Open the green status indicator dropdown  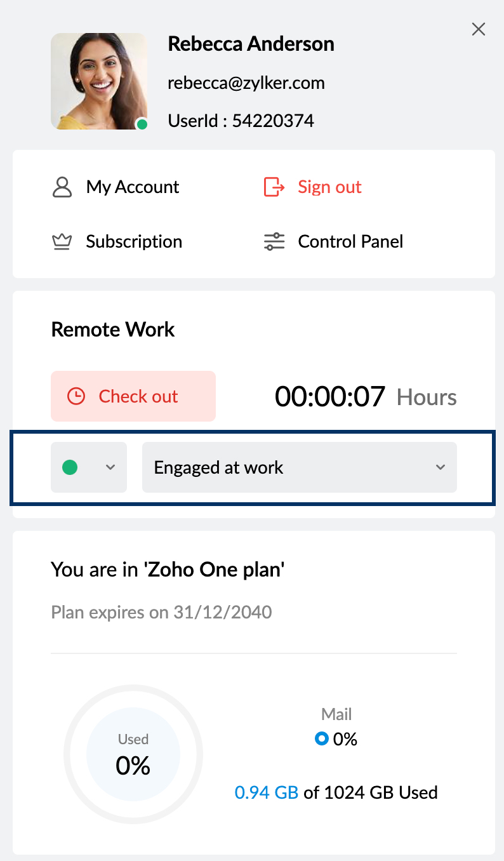89,467
